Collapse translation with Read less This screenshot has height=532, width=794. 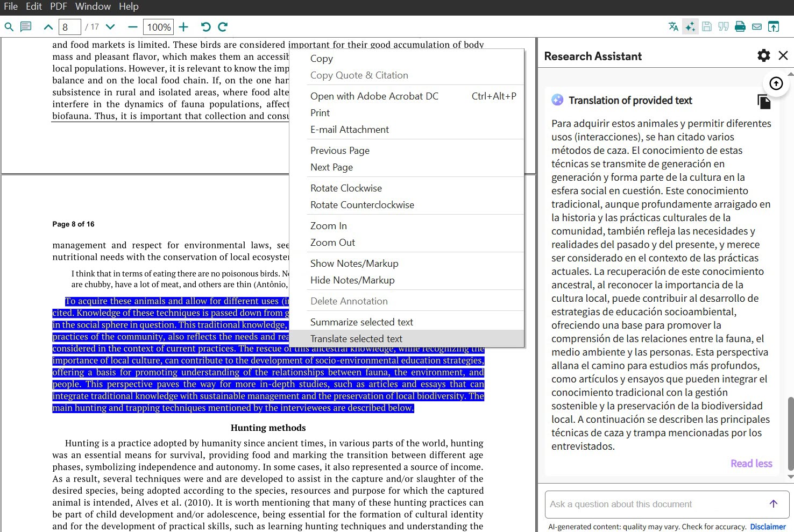click(x=751, y=463)
